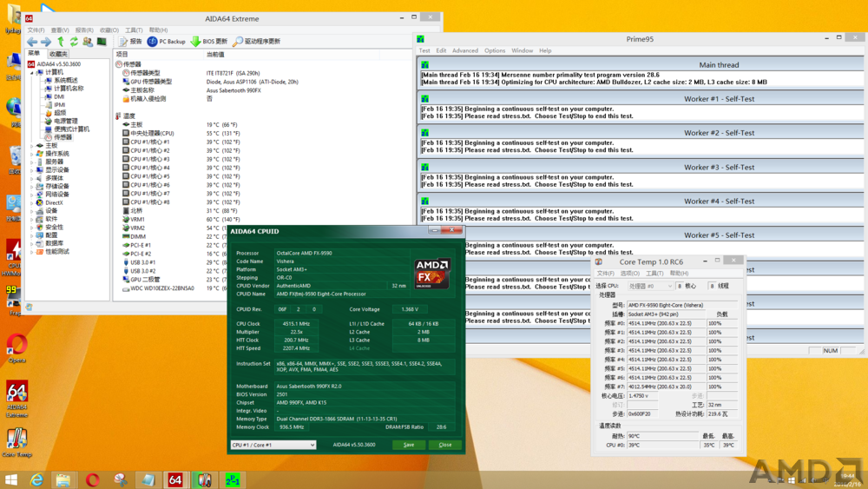Open File Explorer from the taskbar
This screenshot has width=868, height=489.
coord(63,479)
